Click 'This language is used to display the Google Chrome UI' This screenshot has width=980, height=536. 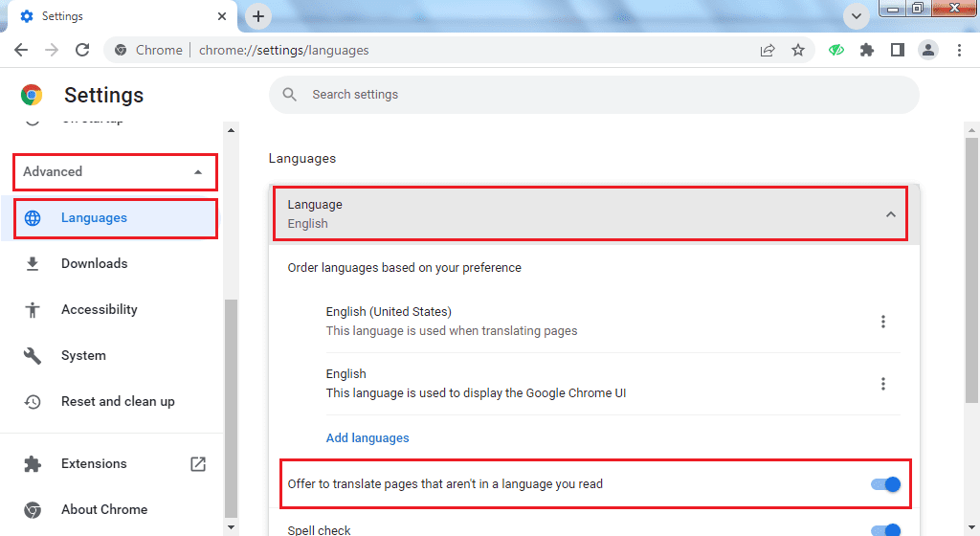pos(476,393)
